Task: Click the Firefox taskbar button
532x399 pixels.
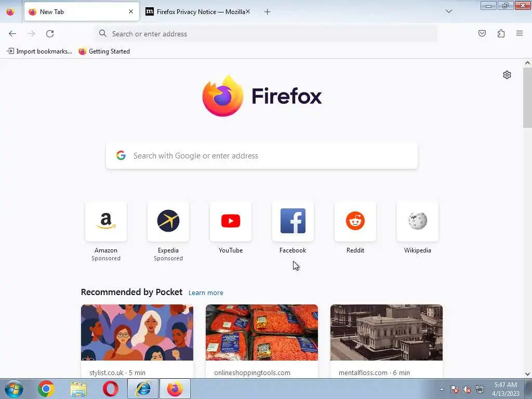Action: [175, 389]
